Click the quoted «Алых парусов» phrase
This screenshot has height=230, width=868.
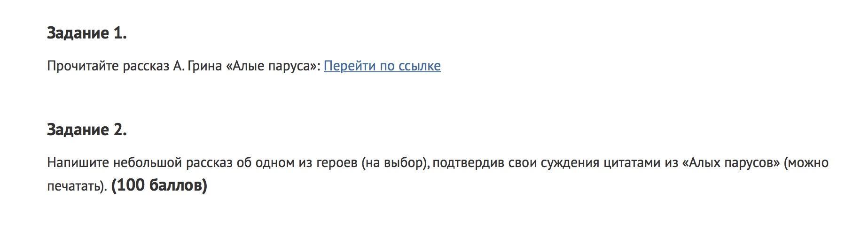click(x=730, y=163)
